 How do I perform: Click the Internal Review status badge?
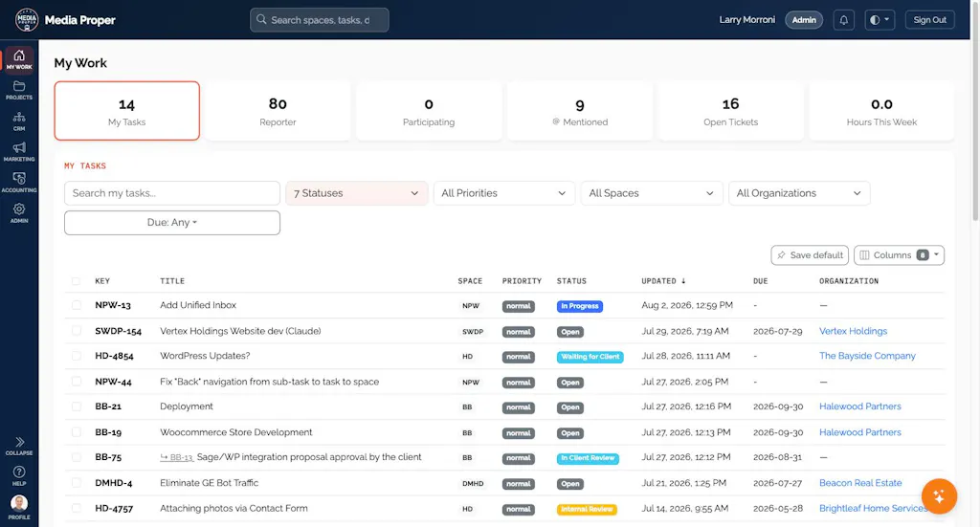[x=587, y=509]
